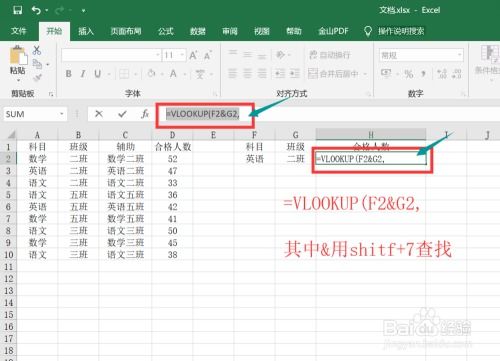Click the 合并后居中 button
Image resolution: width=500 pixels, height=361 pixels.
coord(333,74)
